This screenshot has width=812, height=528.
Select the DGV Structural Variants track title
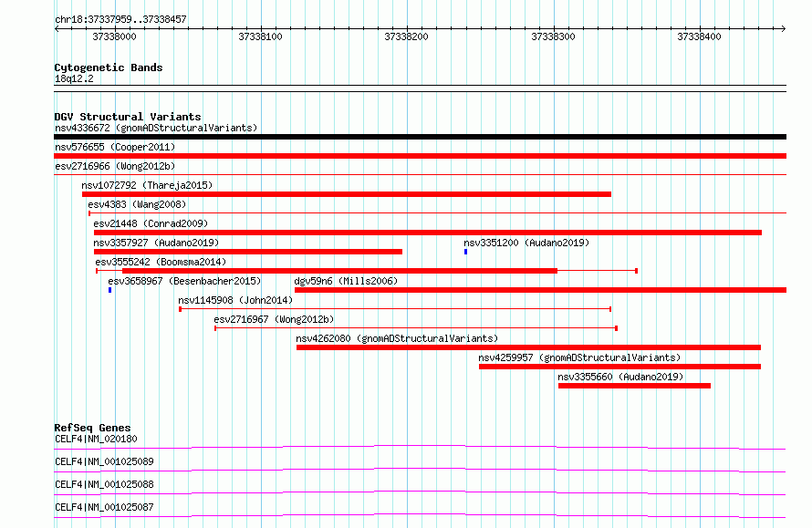pyautogui.click(x=128, y=117)
